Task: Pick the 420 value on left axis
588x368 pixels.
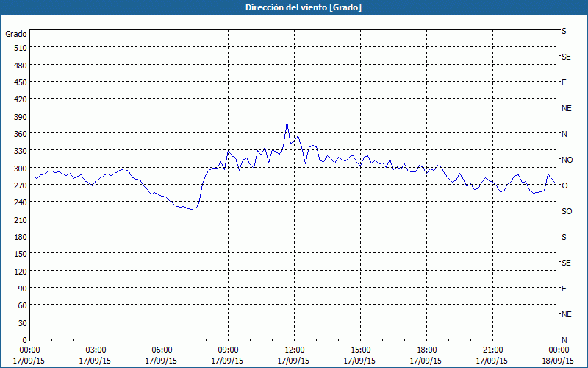Action: click(x=21, y=99)
